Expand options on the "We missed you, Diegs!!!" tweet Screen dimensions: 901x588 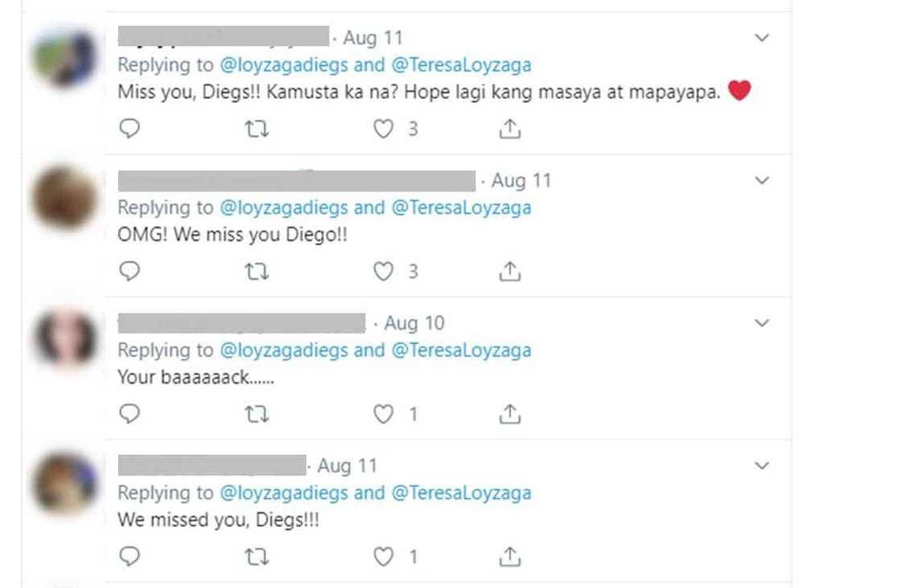(761, 465)
